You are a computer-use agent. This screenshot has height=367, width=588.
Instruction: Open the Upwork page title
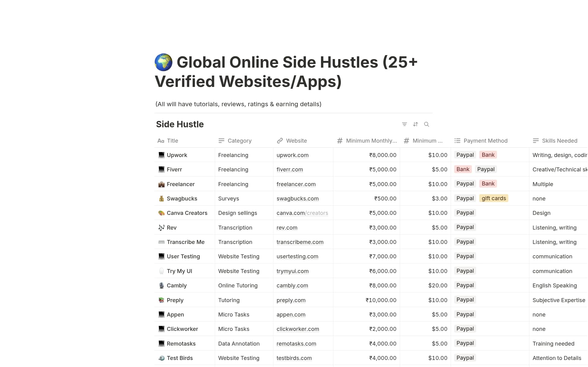point(177,155)
